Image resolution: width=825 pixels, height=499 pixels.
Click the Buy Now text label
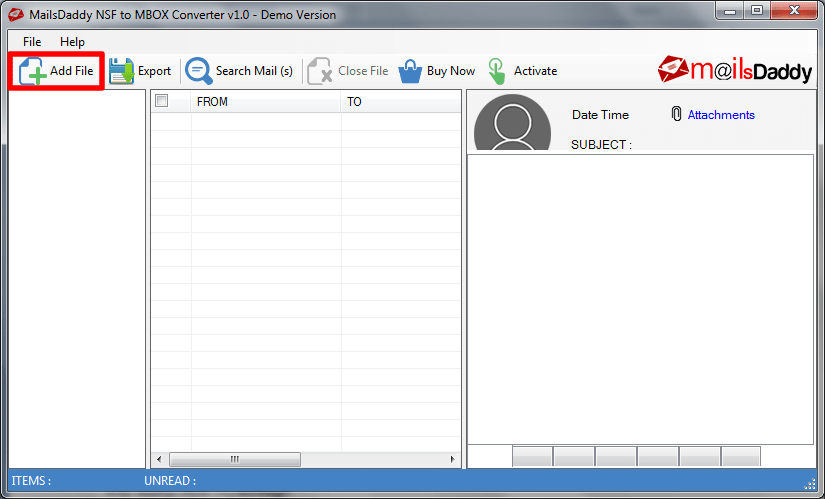point(451,71)
